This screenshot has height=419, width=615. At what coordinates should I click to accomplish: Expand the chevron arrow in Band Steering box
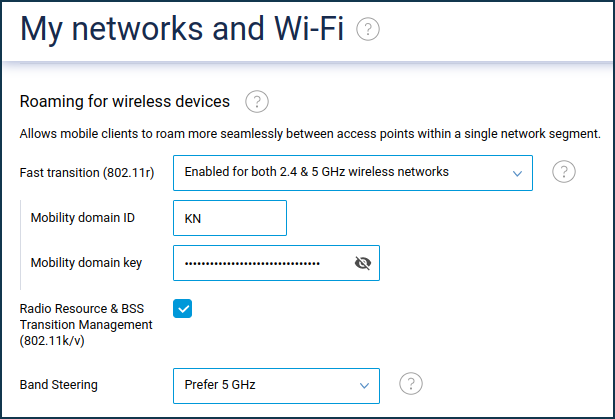point(364,386)
